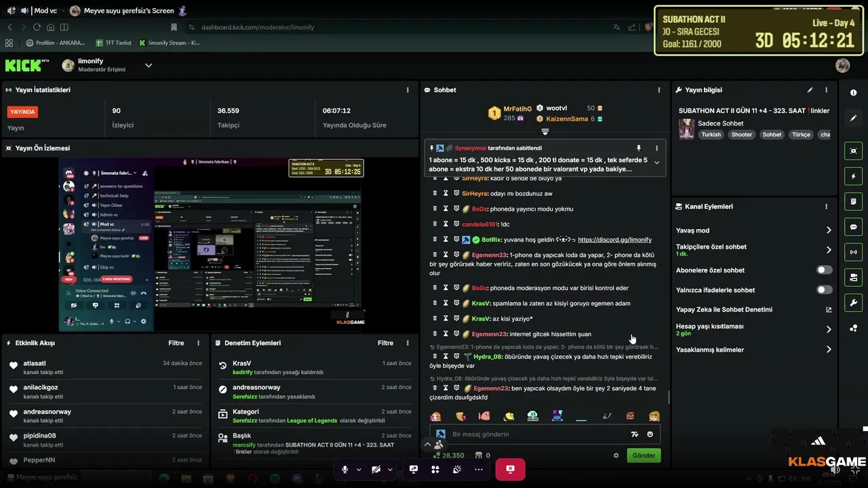Open TFT Tierlist bookmark

[114, 43]
